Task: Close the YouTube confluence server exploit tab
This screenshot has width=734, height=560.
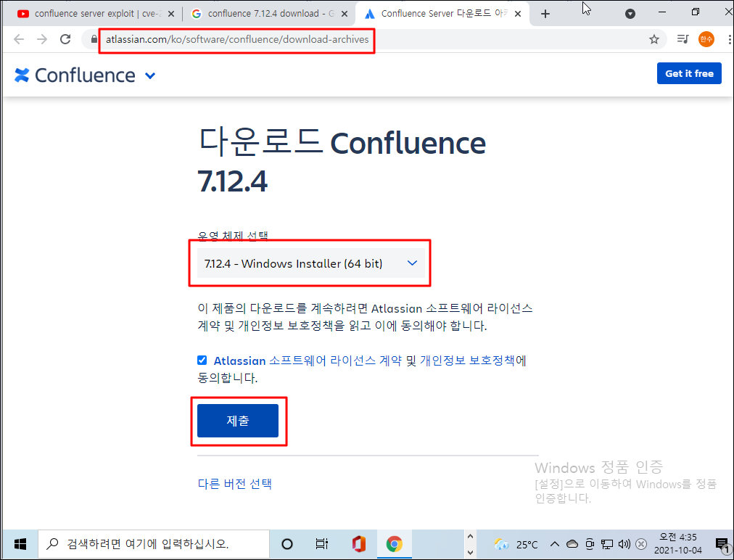Action: click(x=171, y=14)
